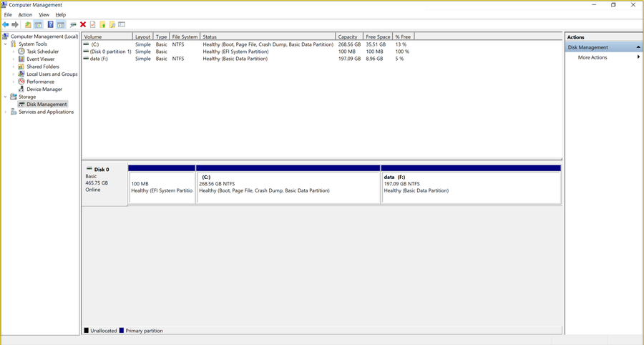
Task: Click the Services and Applications icon
Action: [14, 112]
